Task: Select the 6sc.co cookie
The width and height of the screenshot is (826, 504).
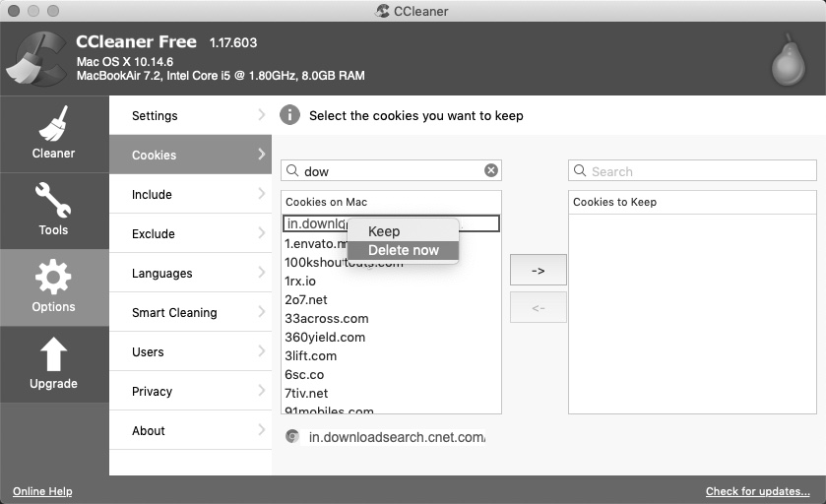Action: tap(391, 374)
